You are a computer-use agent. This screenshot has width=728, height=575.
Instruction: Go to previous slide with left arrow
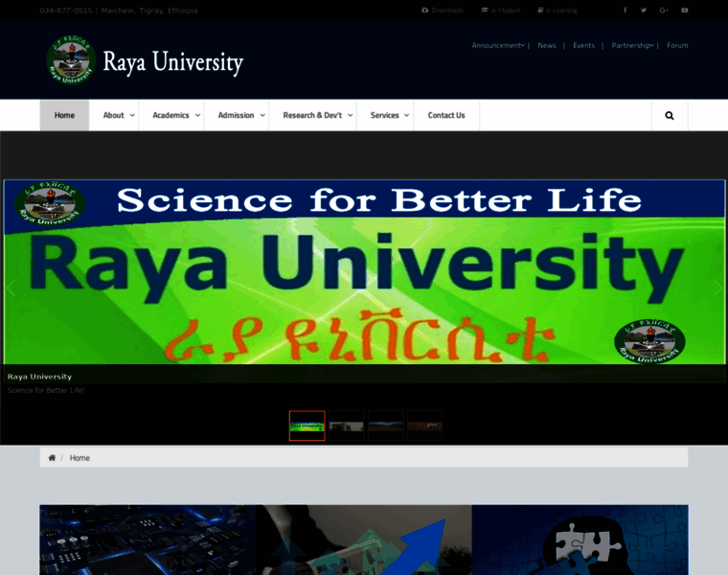click(x=11, y=287)
